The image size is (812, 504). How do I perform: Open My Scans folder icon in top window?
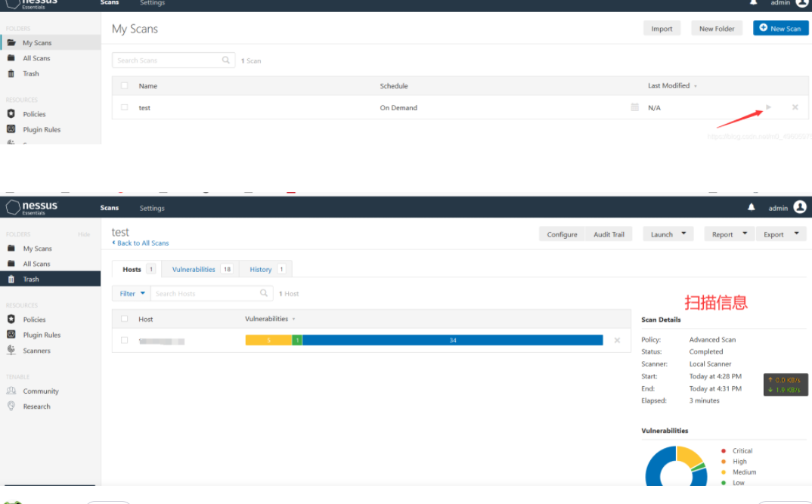click(11, 42)
